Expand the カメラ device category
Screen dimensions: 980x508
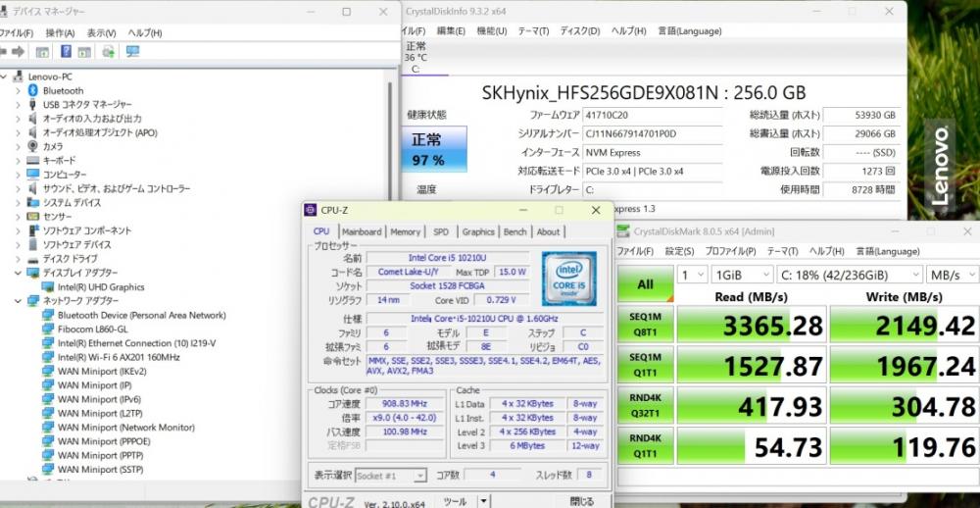(x=17, y=146)
